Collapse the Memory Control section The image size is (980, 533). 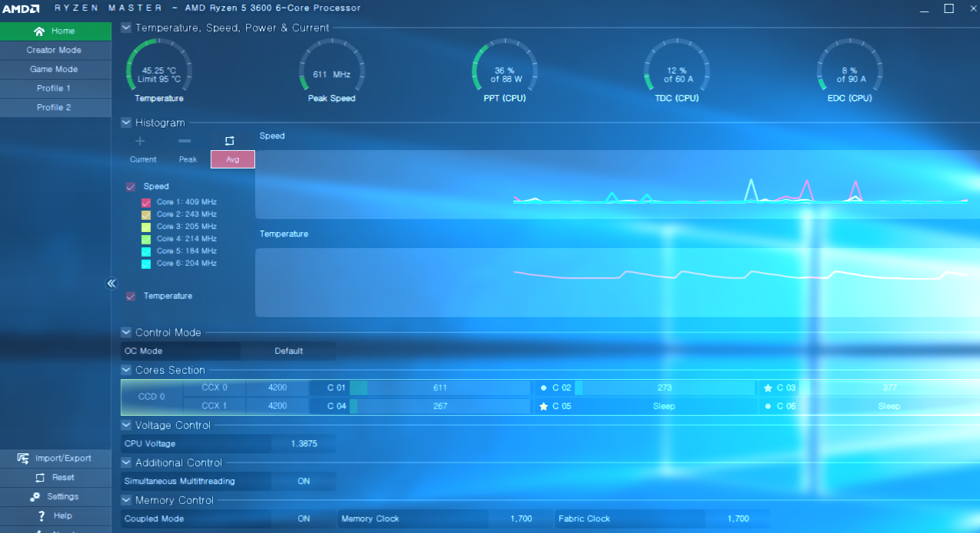click(126, 501)
